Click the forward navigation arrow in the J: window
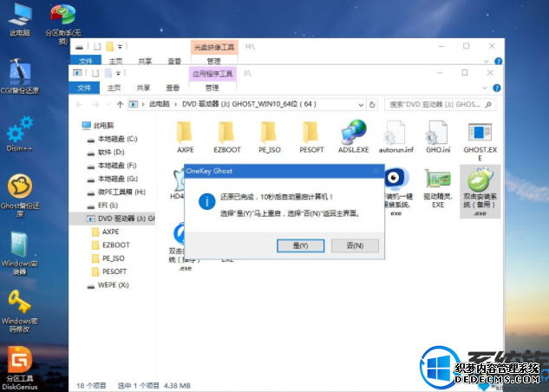The height and width of the screenshot is (392, 549). [x=95, y=104]
